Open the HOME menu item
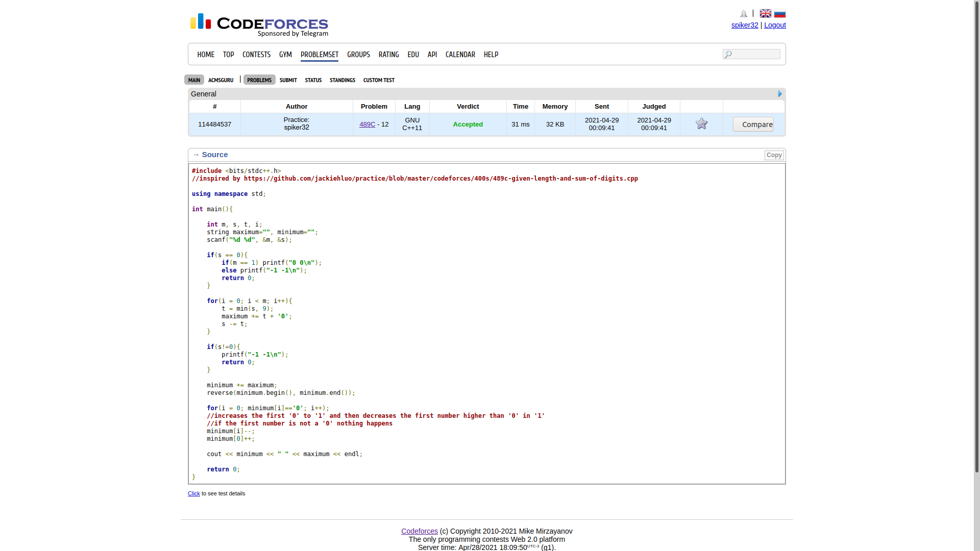 click(x=206, y=54)
